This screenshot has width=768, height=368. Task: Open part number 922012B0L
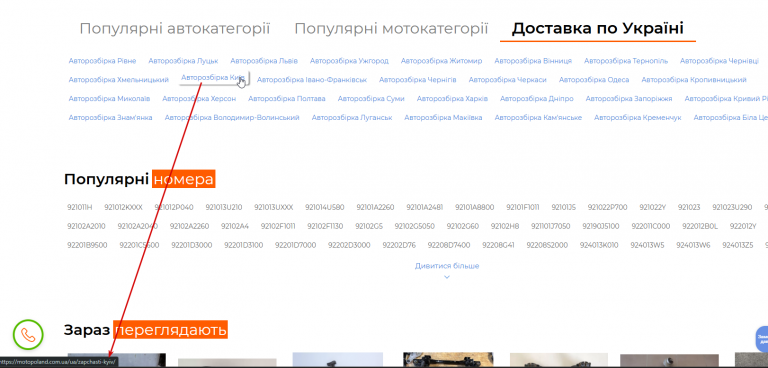(700, 226)
